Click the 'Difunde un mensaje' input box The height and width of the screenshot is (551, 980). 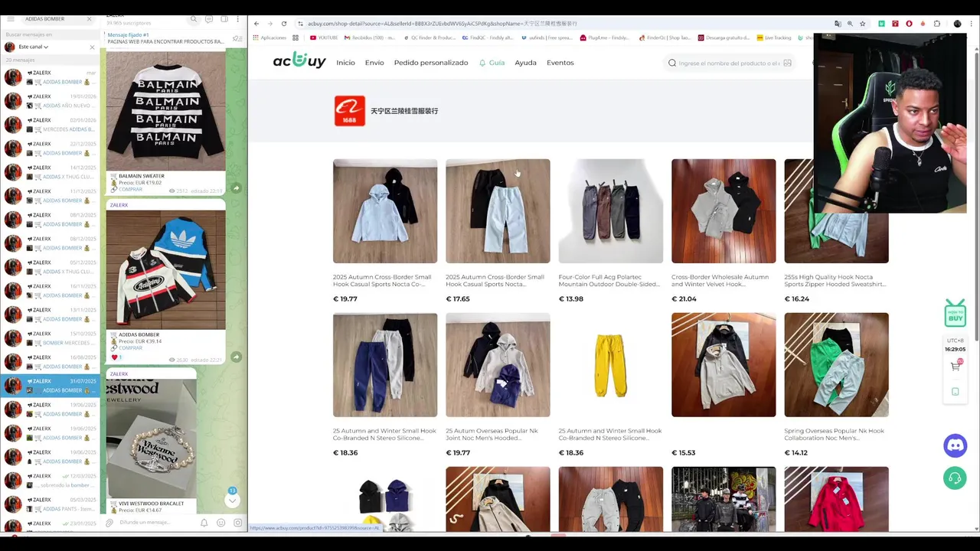click(x=157, y=523)
